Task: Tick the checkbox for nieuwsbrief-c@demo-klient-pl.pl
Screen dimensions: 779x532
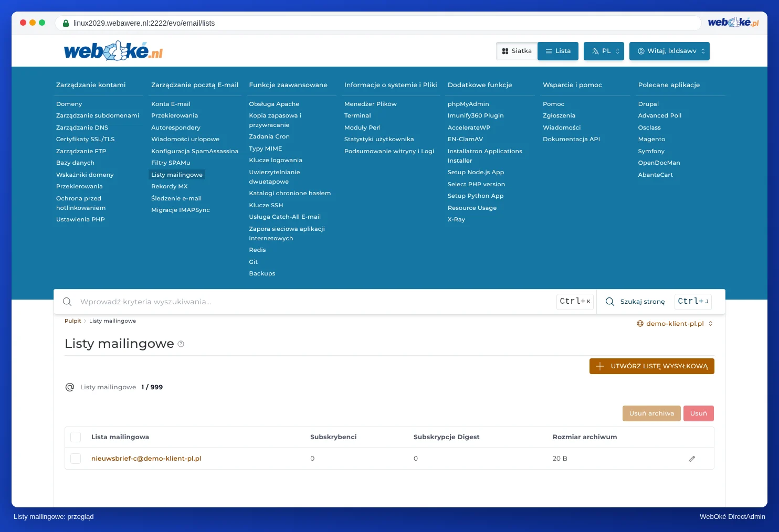Action: coord(76,459)
